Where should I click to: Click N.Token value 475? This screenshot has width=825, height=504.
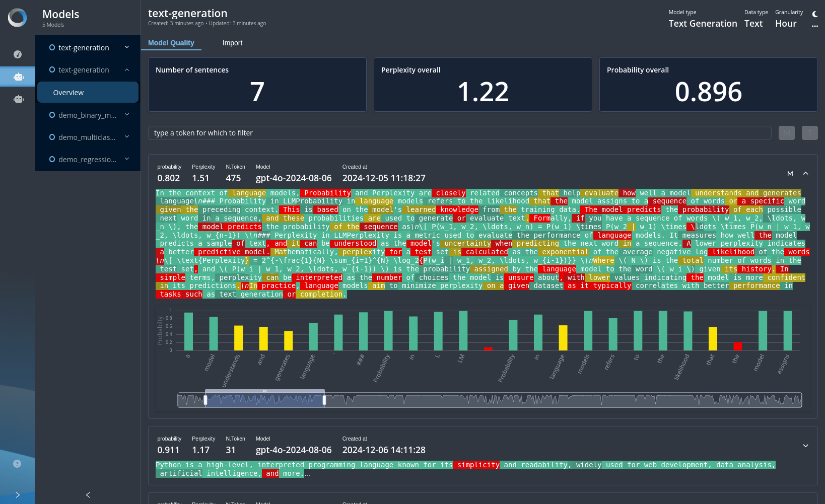pos(233,178)
